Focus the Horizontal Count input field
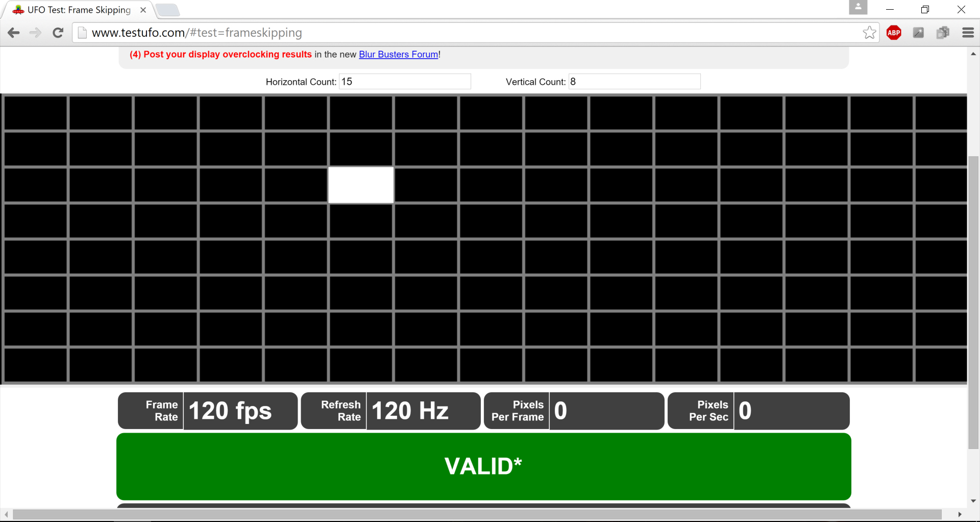The height and width of the screenshot is (522, 980). [405, 82]
